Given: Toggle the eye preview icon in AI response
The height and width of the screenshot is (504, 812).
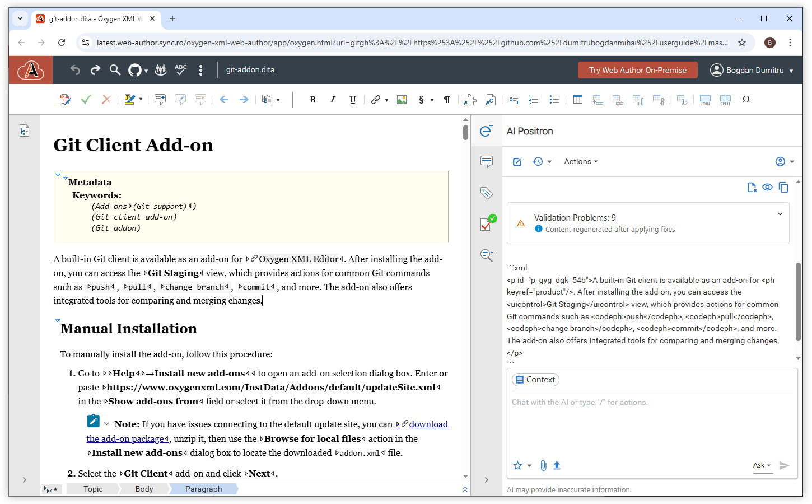Looking at the screenshot, I should point(767,187).
